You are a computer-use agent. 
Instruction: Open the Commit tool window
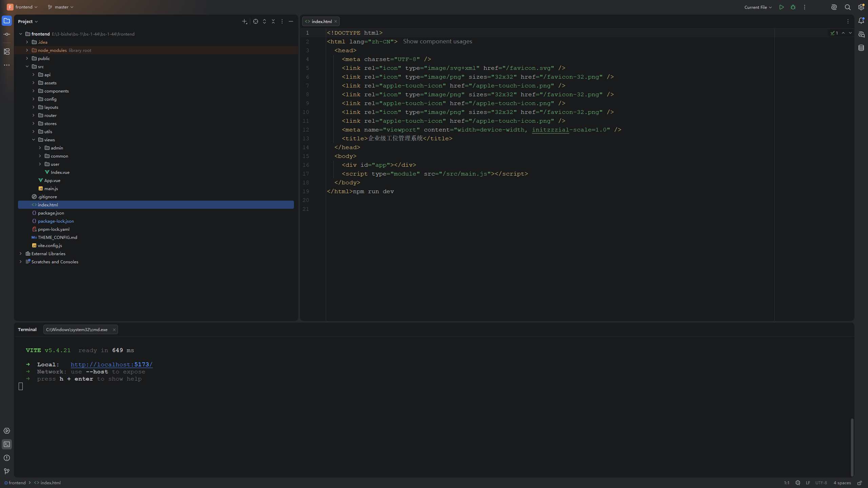[7, 34]
